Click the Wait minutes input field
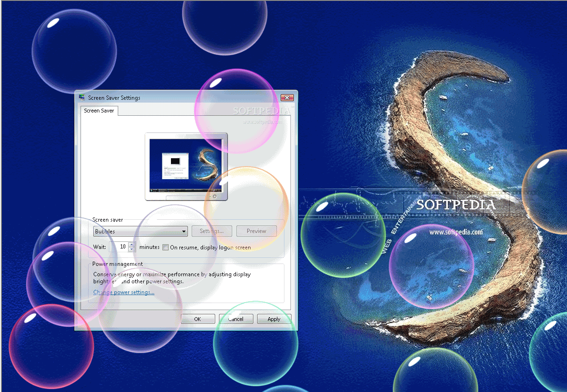The image size is (567, 392). [119, 247]
